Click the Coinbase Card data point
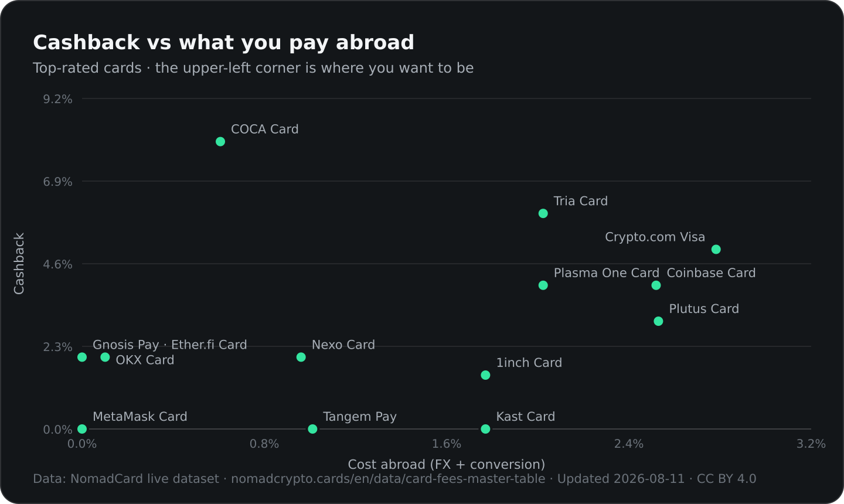844x504 pixels. 656,285
